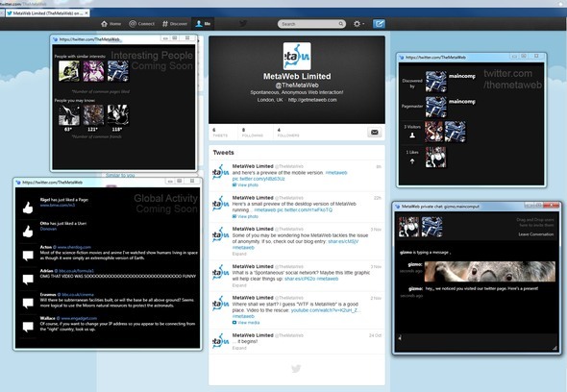Screen dimensions: 567x392
Task: Click second avatar under People with similar interests
Action: (93, 71)
